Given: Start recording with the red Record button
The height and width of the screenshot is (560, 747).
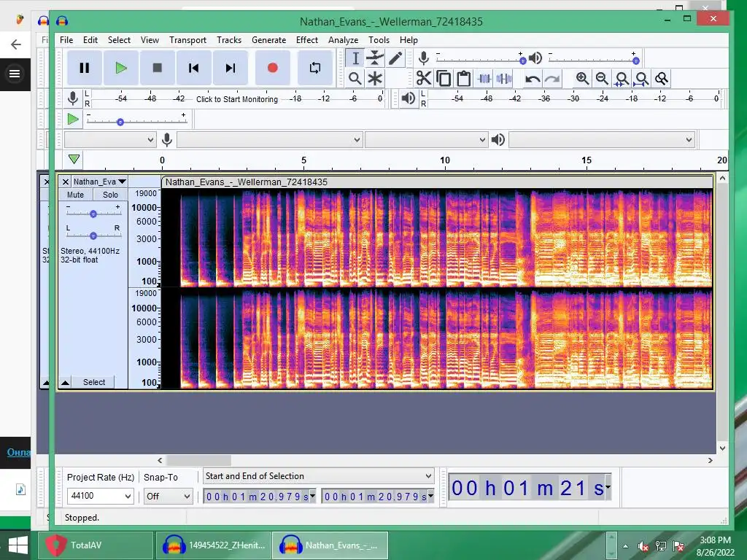Looking at the screenshot, I should click(x=273, y=68).
